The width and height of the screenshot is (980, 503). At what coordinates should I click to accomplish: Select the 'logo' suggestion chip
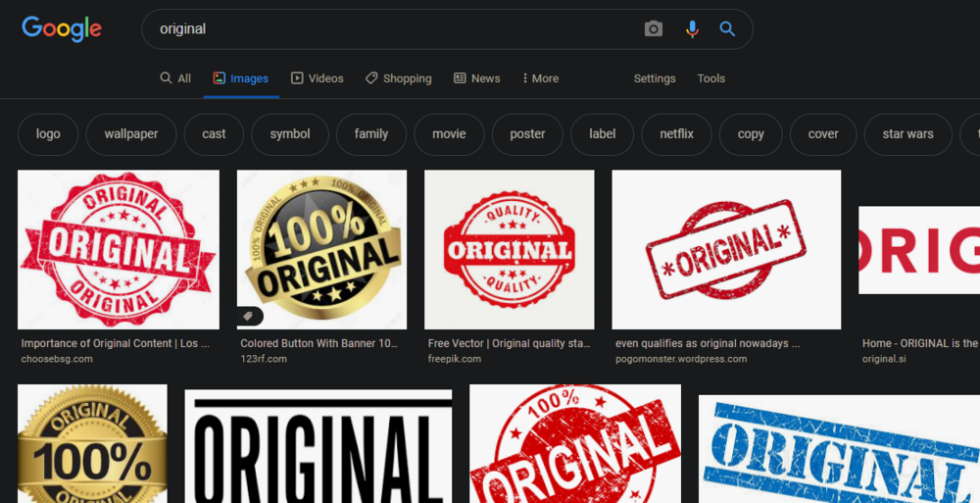[48, 134]
